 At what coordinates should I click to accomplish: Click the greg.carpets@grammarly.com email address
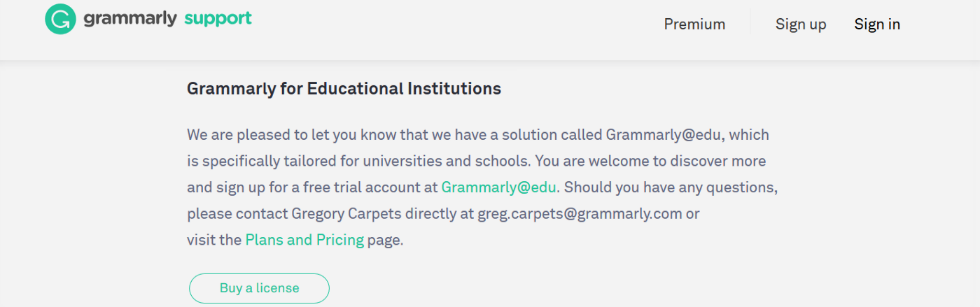click(580, 214)
